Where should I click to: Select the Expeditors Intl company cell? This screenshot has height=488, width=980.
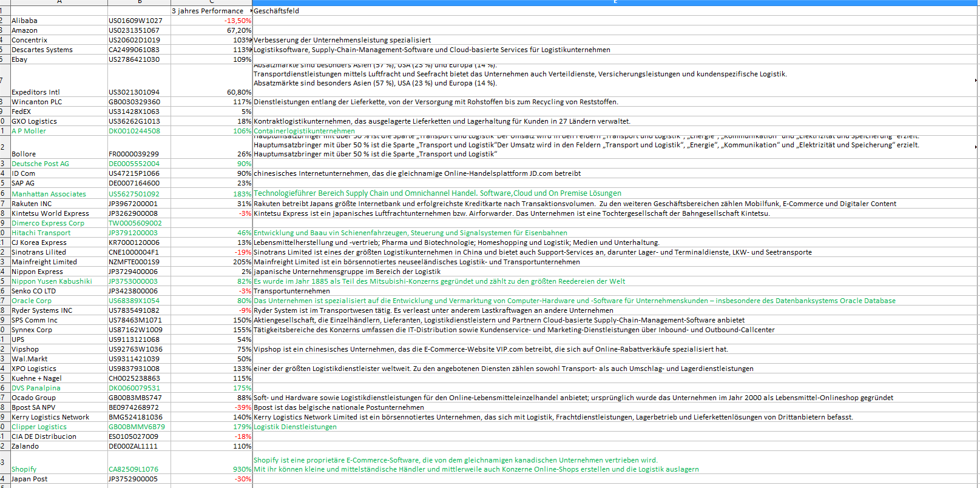click(x=59, y=81)
